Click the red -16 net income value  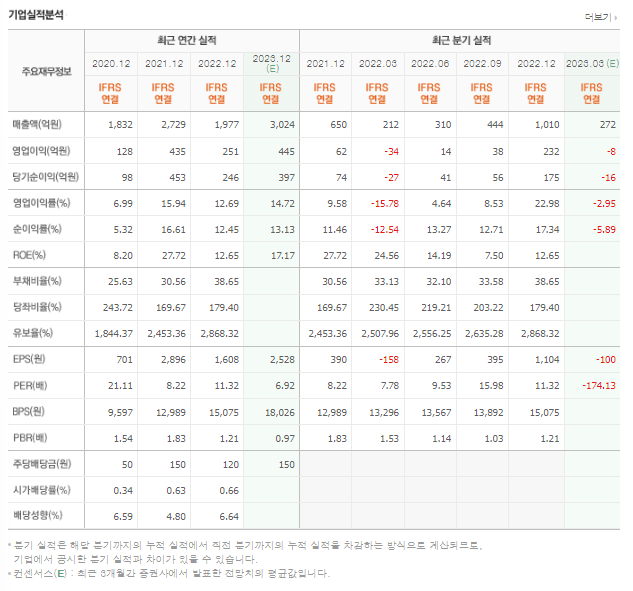[608, 178]
